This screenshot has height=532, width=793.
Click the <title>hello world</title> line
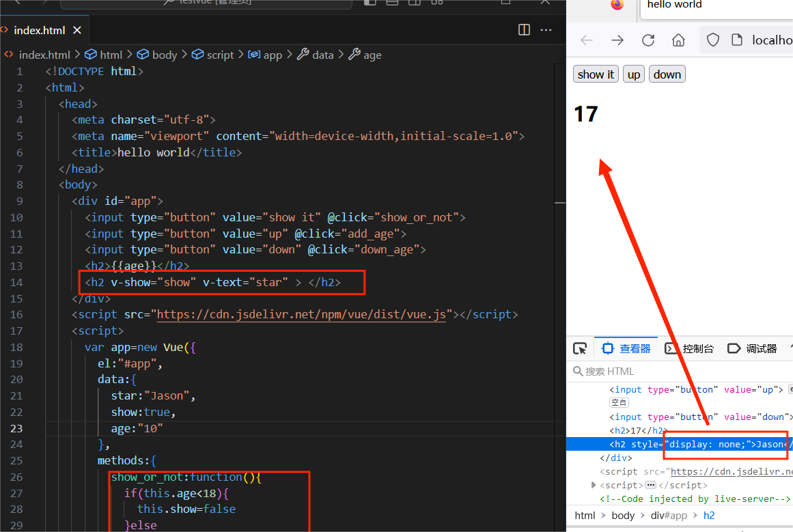(157, 152)
